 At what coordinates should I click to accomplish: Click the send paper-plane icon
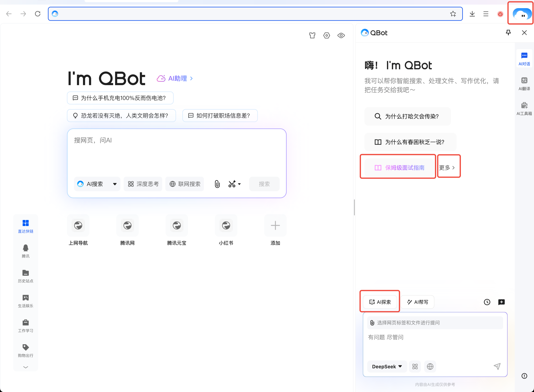pyautogui.click(x=497, y=366)
